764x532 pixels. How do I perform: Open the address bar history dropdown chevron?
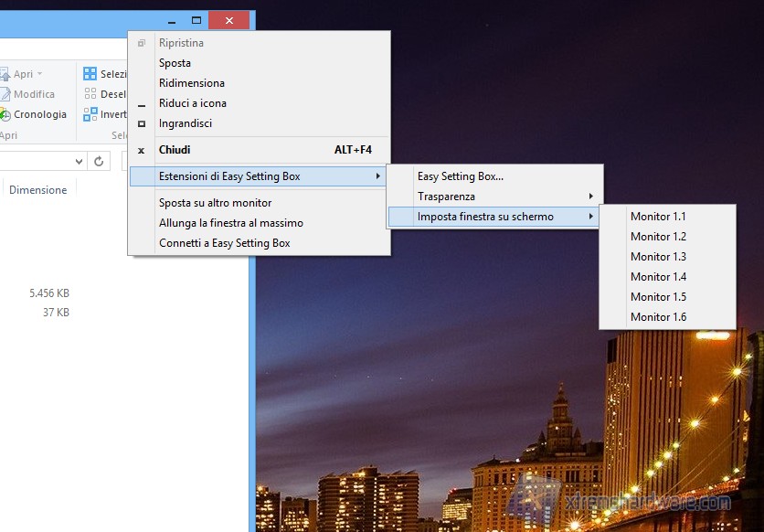(79, 162)
